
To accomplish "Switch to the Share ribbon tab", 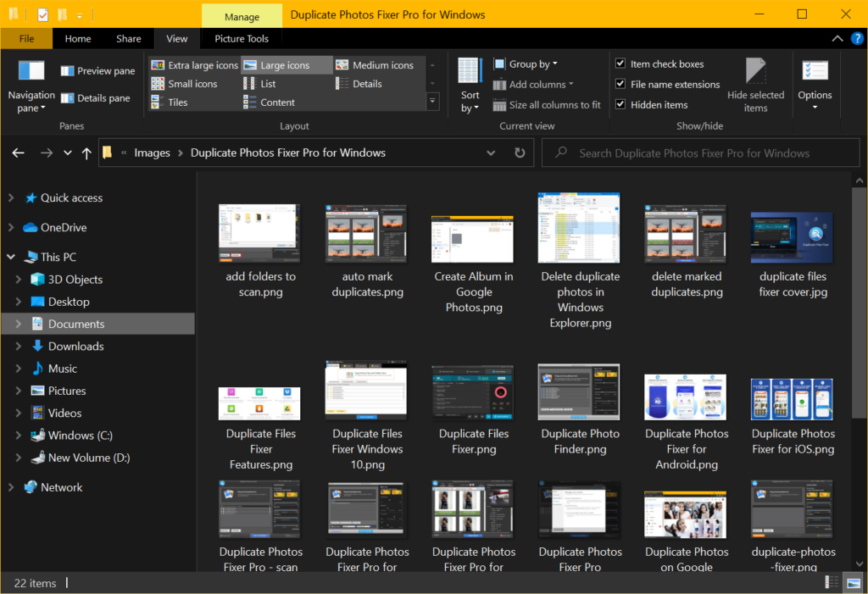I will [x=129, y=39].
